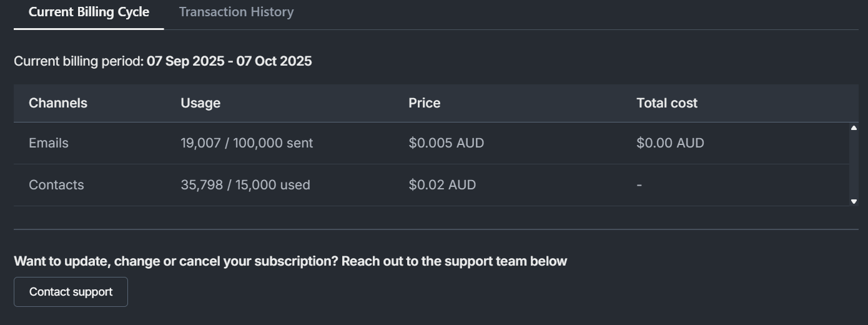Select the Contacts row label
Image resolution: width=868 pixels, height=325 pixels.
pyautogui.click(x=56, y=185)
